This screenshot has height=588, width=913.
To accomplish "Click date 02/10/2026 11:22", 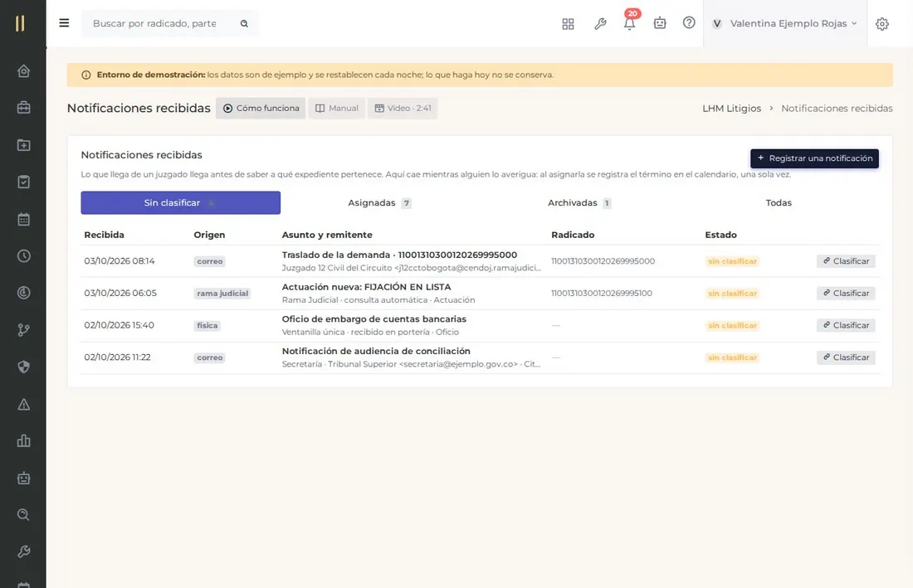I will pos(117,357).
